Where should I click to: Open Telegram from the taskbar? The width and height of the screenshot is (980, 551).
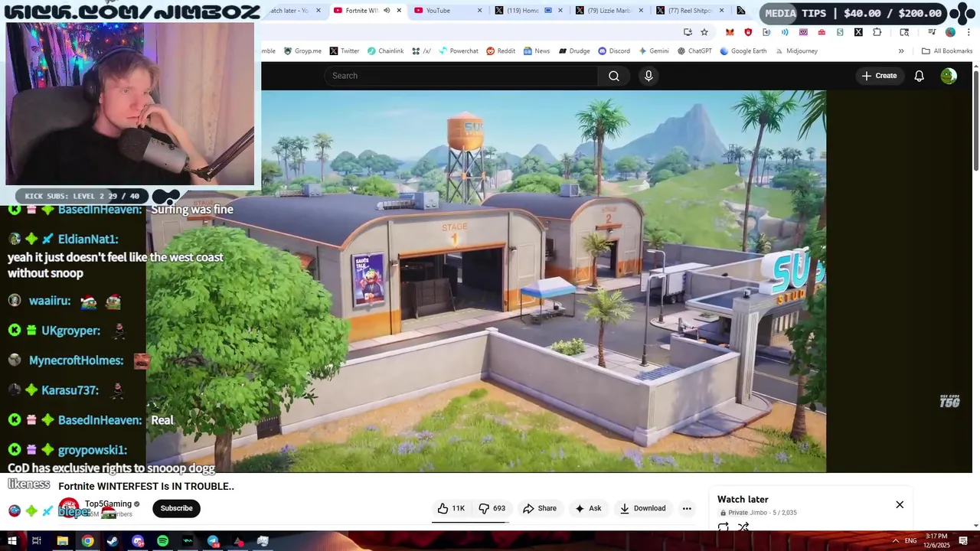213,541
